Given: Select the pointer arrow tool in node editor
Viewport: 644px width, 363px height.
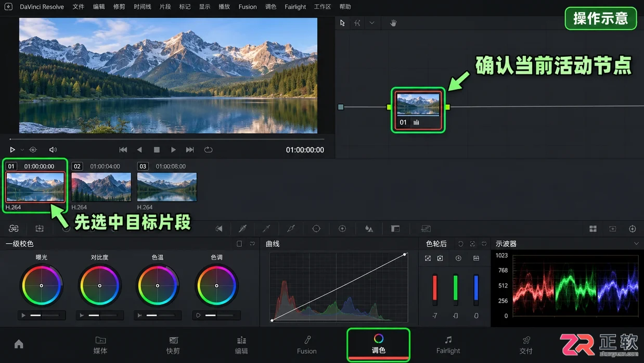Looking at the screenshot, I should [342, 23].
